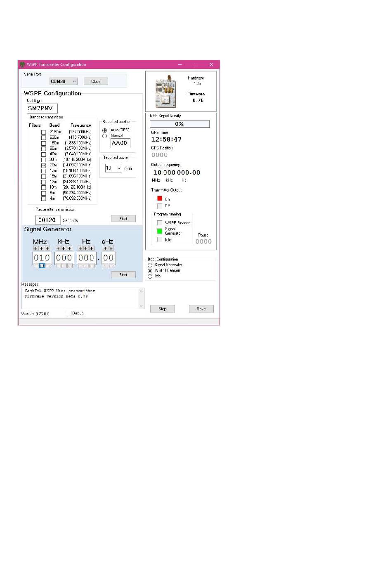Decrease the MHz hundreds digit with minus
Image resolution: width=392 pixels, height=565 pixels.
click(36, 266)
